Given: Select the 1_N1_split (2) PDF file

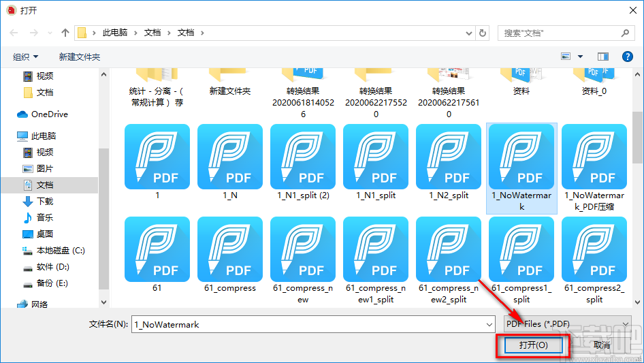Looking at the screenshot, I should click(x=303, y=162).
